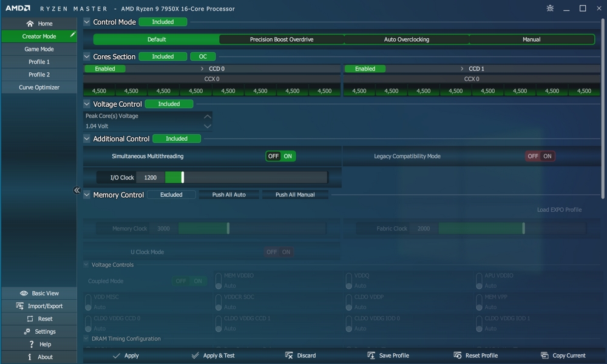This screenshot has width=607, height=364.
Task: Collapse the Additional Control section
Action: tap(87, 138)
